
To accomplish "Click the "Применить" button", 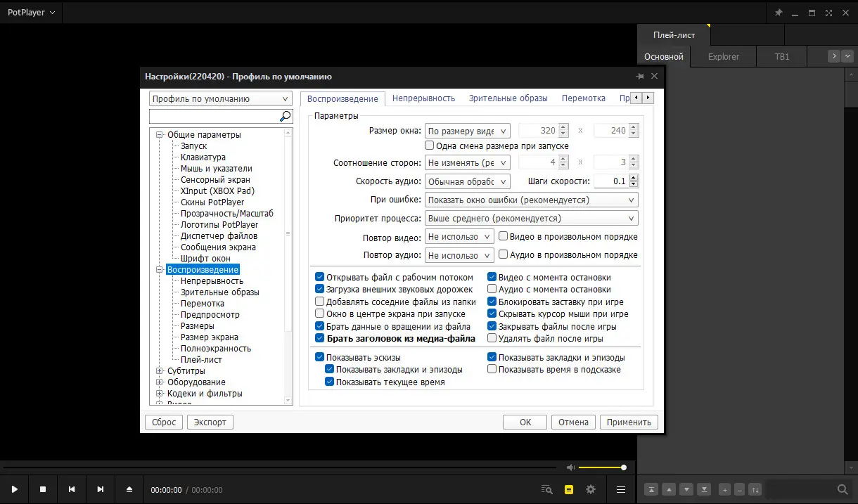I will tap(629, 422).
